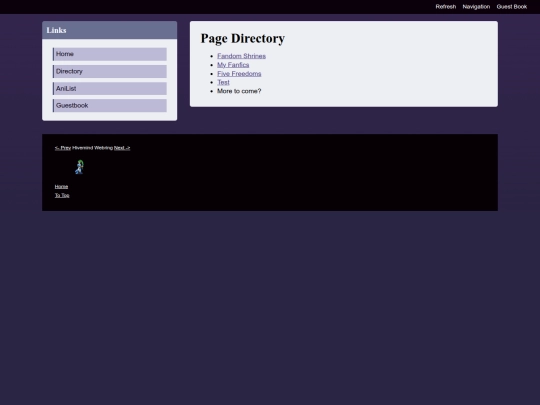Click the Refresh link in top bar
The height and width of the screenshot is (405, 540).
[x=445, y=7]
